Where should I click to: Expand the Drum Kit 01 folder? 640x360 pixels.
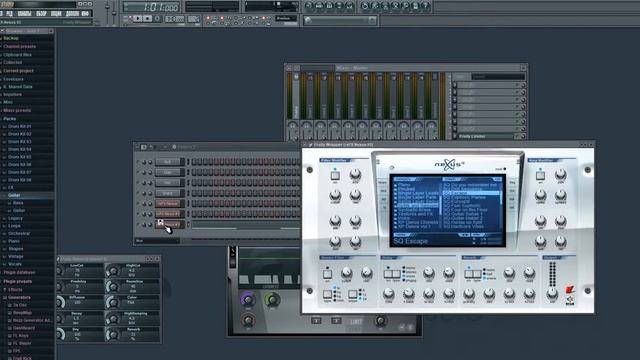(20, 127)
